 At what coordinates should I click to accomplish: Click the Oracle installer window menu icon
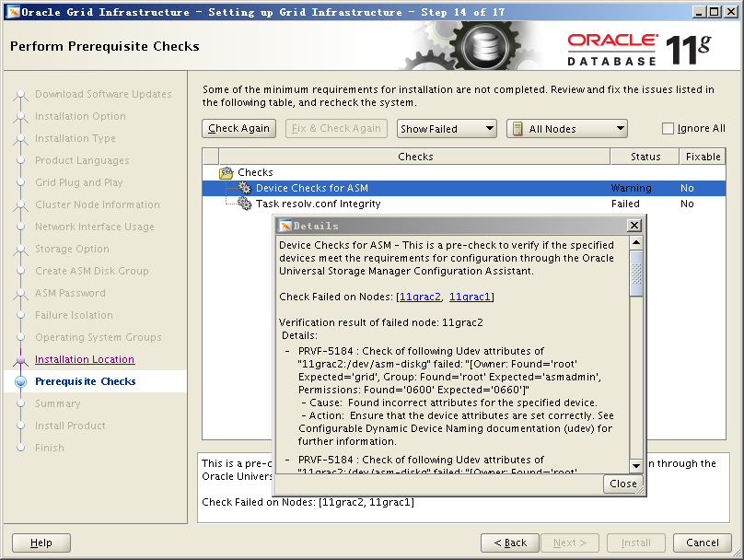coord(12,11)
